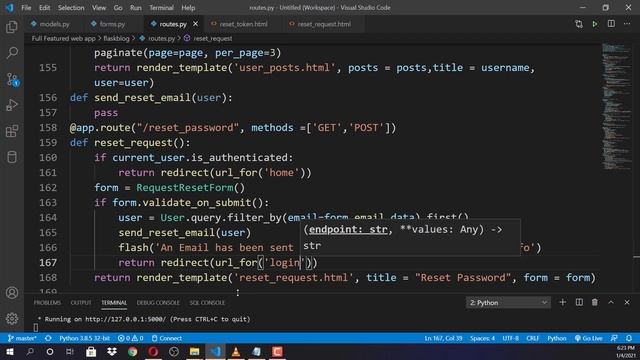Screen dimensions: 640x360
Task: Click the Connect status bar item
Action: [x=167, y=338]
